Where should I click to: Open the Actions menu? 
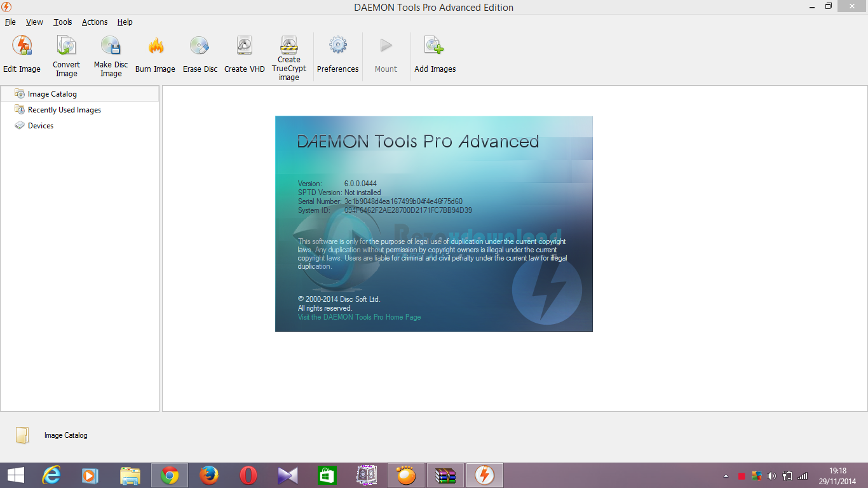(95, 22)
